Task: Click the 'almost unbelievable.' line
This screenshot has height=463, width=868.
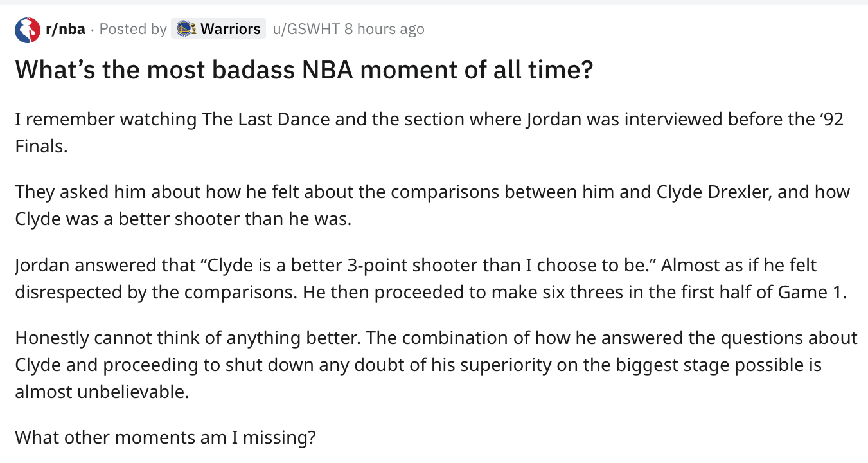Action: [102, 392]
